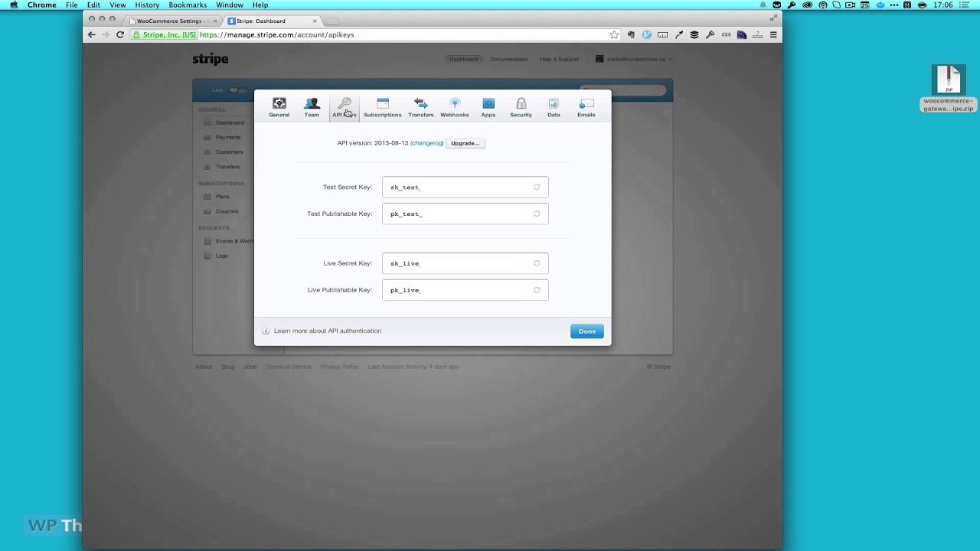This screenshot has height=551, width=980.
Task: Open the Team settings tab
Action: coord(312,107)
